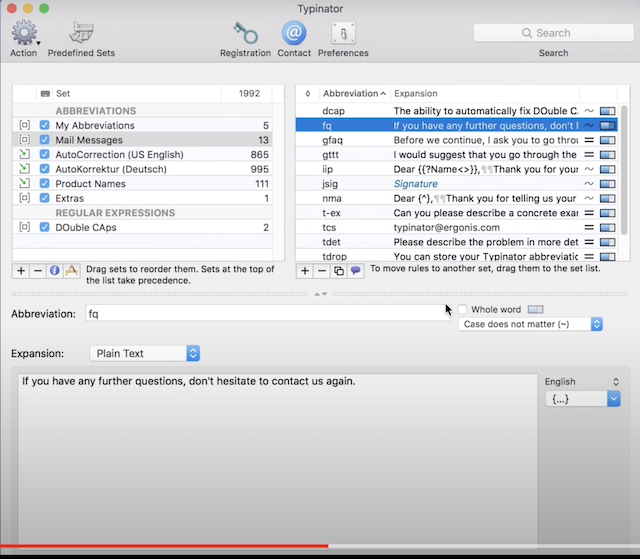Open Predefined Sets
This screenshot has width=640, height=559.
click(x=81, y=33)
